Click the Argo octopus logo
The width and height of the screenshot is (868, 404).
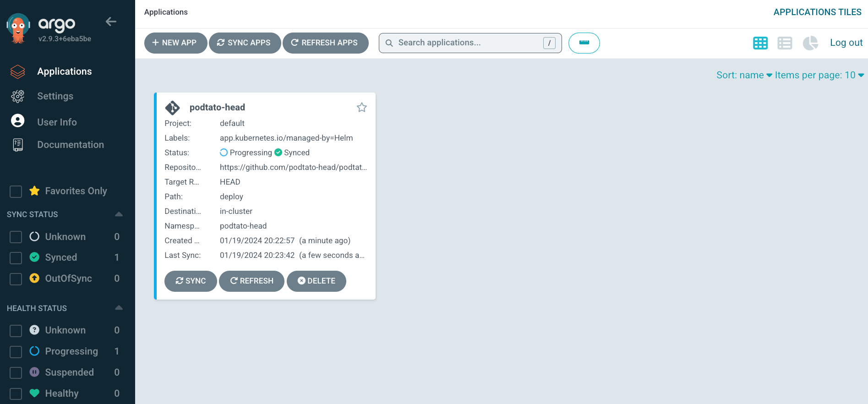pyautogui.click(x=18, y=28)
